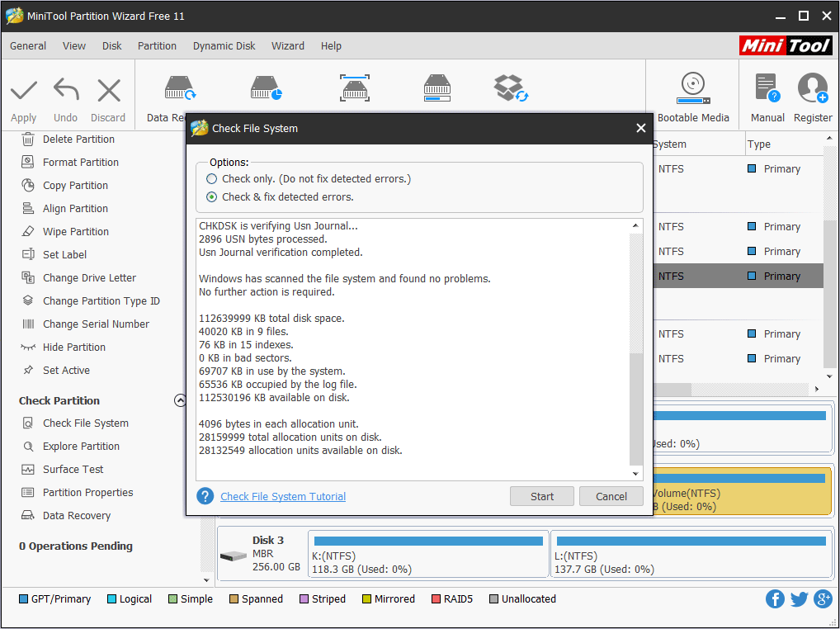Click the blue help question icon in dialog
Screen dimensions: 840x629
pos(205,496)
